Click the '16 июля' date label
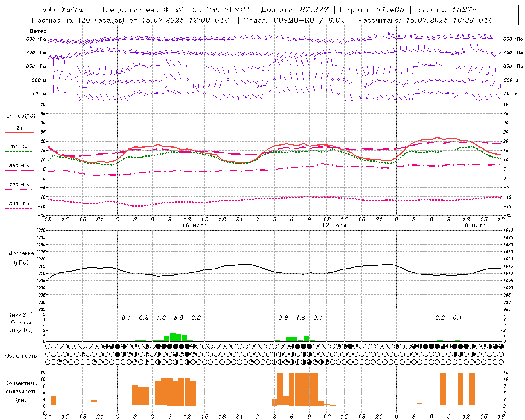Viewport: 525px width, 420px height. [194, 226]
